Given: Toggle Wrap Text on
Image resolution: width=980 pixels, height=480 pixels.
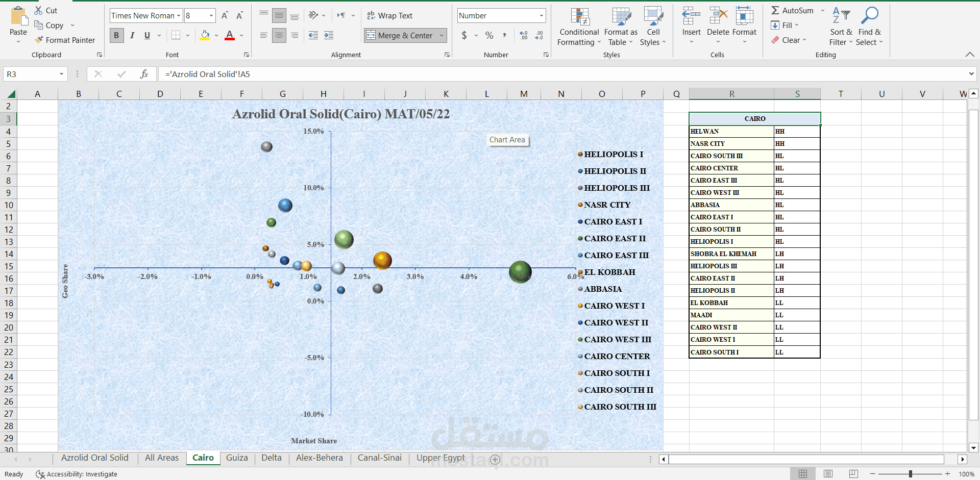Looking at the screenshot, I should (389, 16).
